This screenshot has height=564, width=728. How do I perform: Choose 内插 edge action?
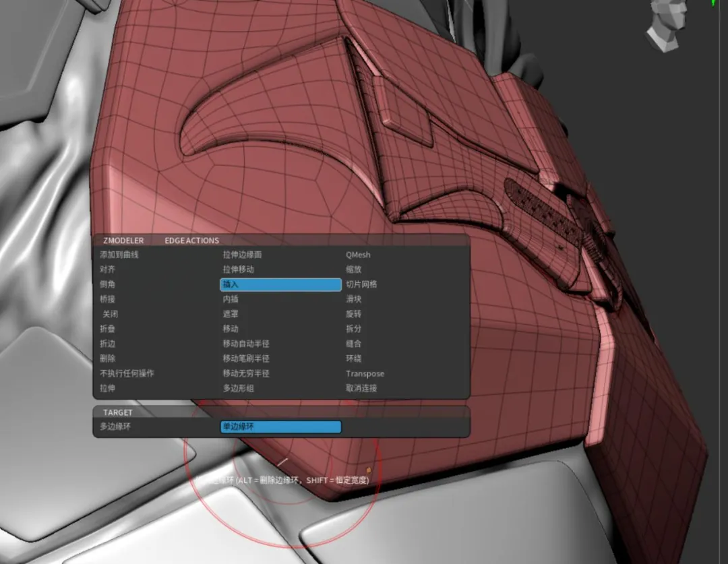pyautogui.click(x=231, y=299)
